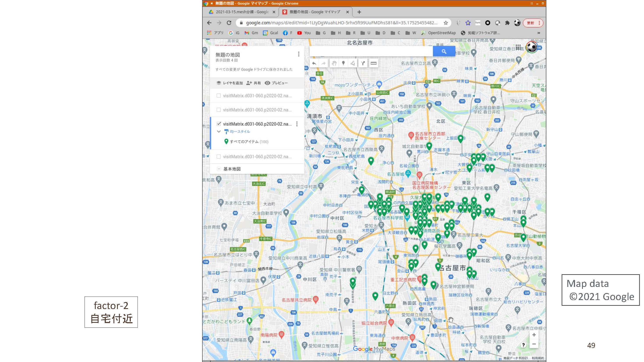This screenshot has height=362, width=644.
Task: Open the add directions tool
Action: click(363, 63)
